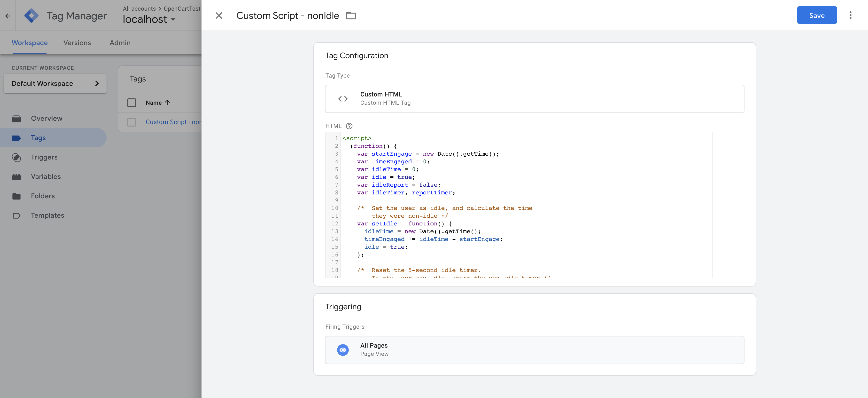Click the Tag Manager diamond logo
Screen dimensions: 868x398
point(31,16)
